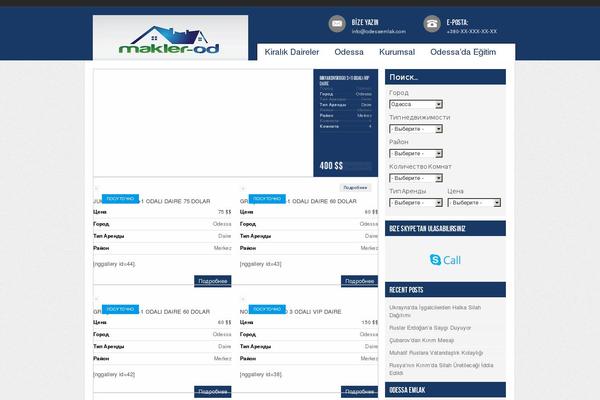Viewport: 600px width, 400px height.
Task: Click the 75 $$ price value
Action: coord(225,212)
